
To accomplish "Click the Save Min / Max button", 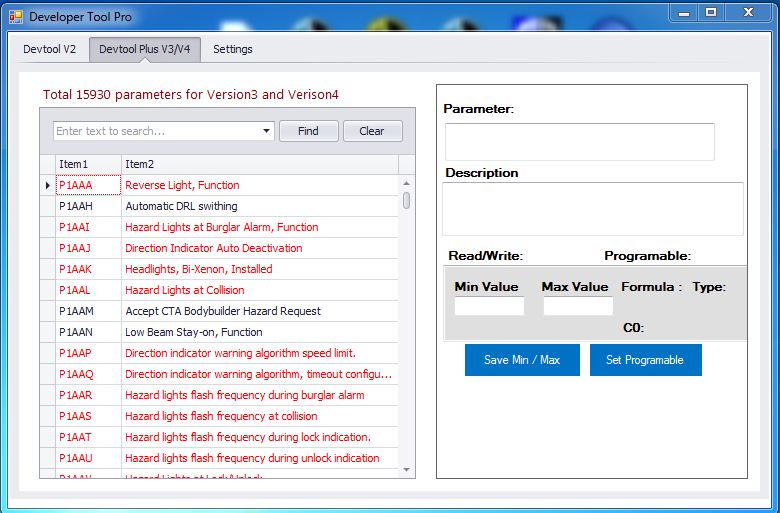I will pyautogui.click(x=522, y=360).
